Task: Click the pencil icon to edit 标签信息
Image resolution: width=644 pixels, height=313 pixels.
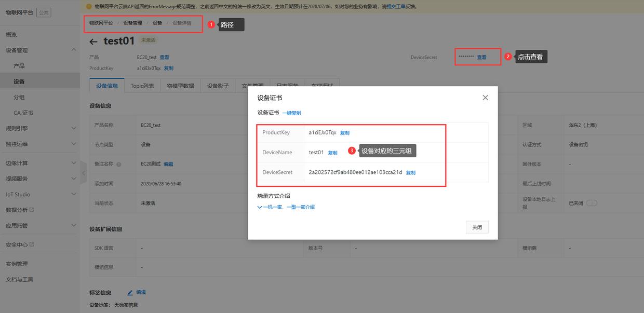Action: (x=129, y=292)
